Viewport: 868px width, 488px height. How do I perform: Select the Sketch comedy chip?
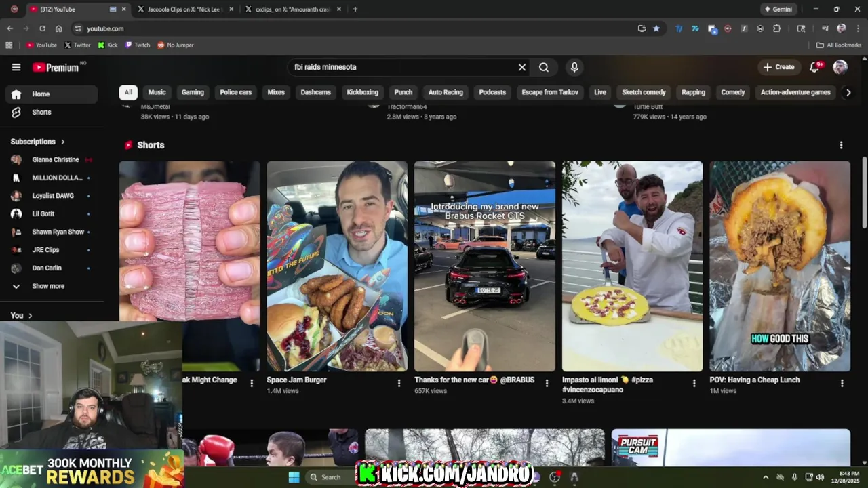pos(644,92)
